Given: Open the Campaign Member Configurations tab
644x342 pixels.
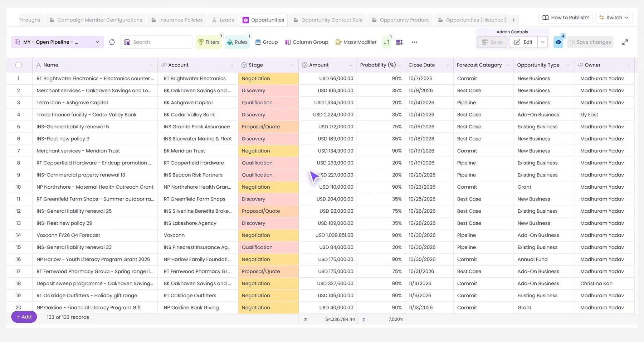Looking at the screenshot, I should coord(96,20).
